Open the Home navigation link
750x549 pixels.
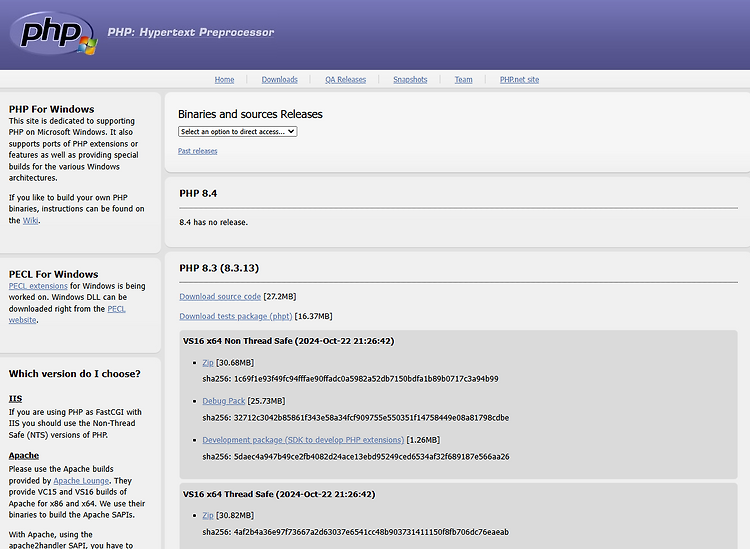(x=224, y=79)
